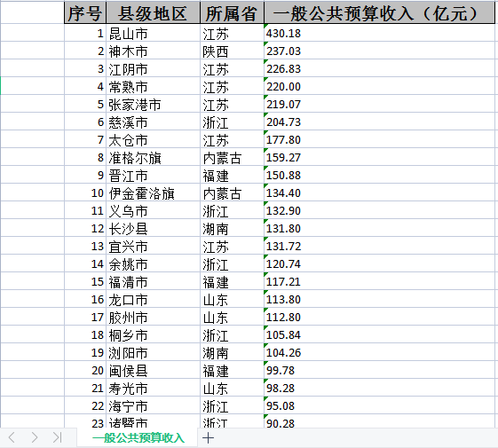Screen dimensions: 498x448
Task: Select the value 105.84
Action: click(x=379, y=335)
